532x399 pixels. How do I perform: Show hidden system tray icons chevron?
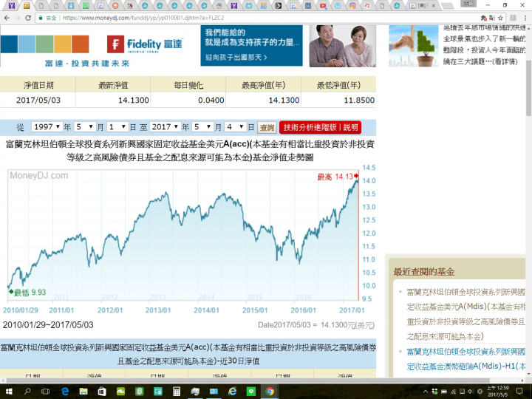pyautogui.click(x=426, y=392)
